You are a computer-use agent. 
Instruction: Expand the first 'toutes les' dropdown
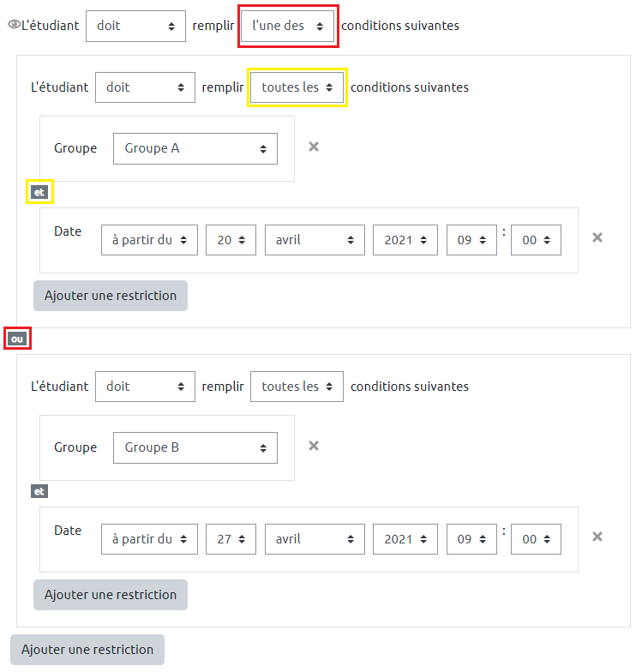(x=297, y=87)
